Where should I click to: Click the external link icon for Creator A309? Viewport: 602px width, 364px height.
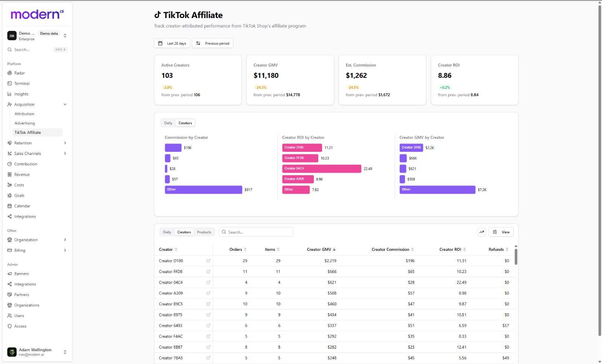[x=208, y=293]
